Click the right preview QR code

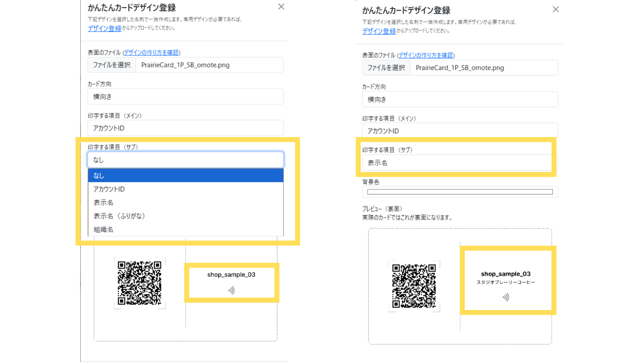click(414, 286)
